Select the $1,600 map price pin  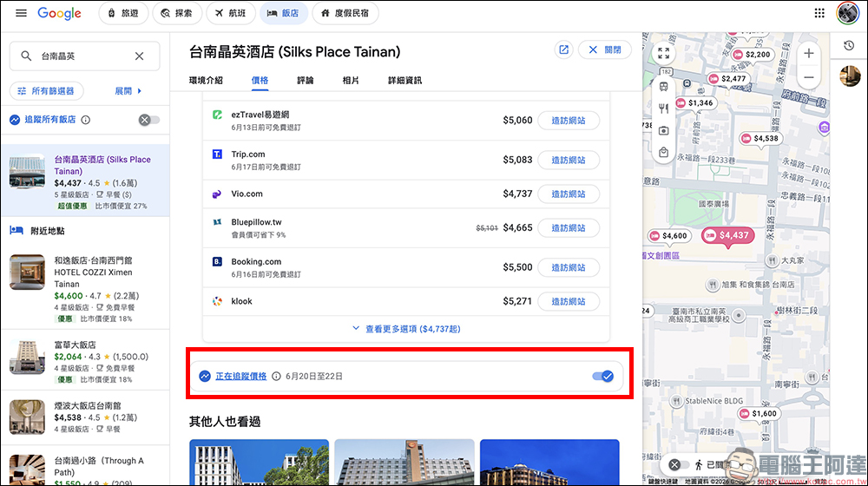(x=759, y=413)
